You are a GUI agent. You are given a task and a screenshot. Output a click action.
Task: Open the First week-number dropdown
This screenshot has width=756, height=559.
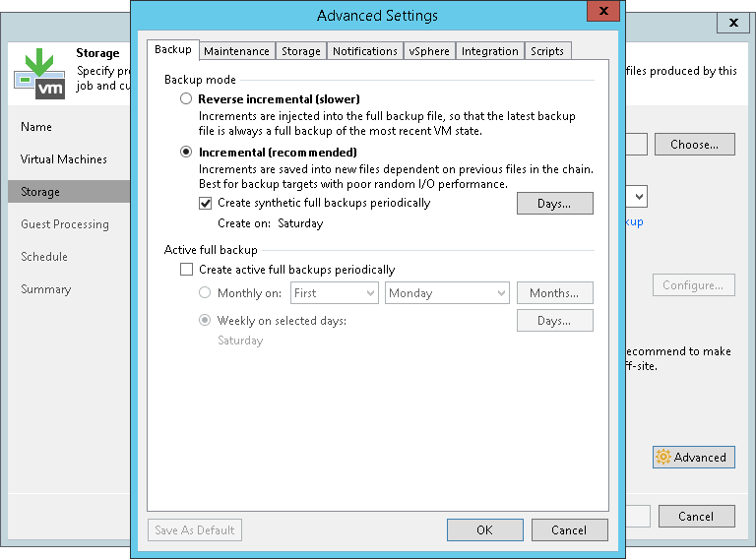334,293
